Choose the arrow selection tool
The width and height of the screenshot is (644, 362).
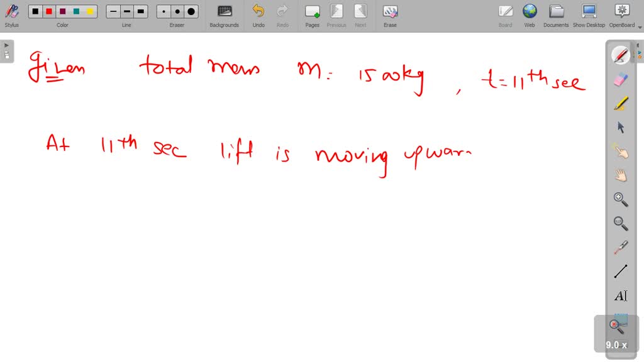coord(621,128)
